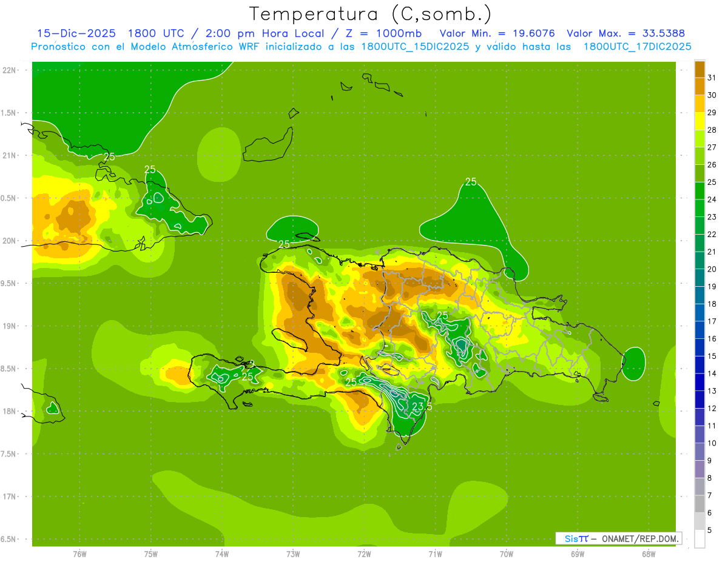Screen dimensions: 728x562
Task: Click the '71W' longitude label
Action: tap(435, 554)
